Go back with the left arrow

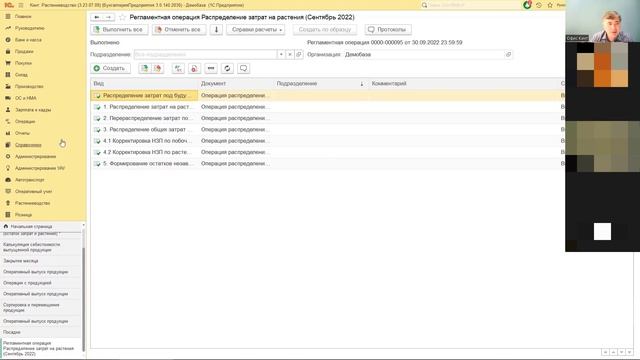(x=97, y=17)
